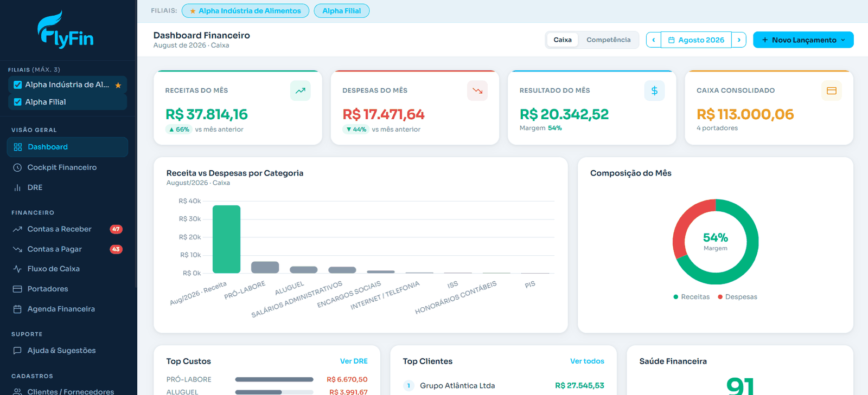
Task: Click the Ajuda & Sugestões chat icon
Action: (17, 351)
